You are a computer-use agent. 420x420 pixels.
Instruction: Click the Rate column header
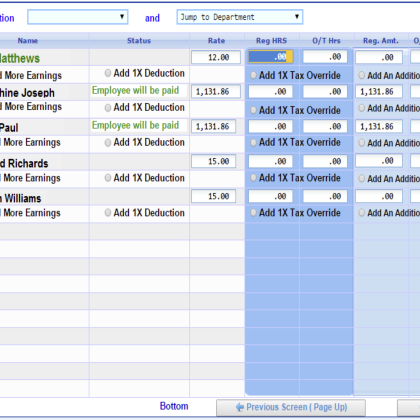(217, 41)
